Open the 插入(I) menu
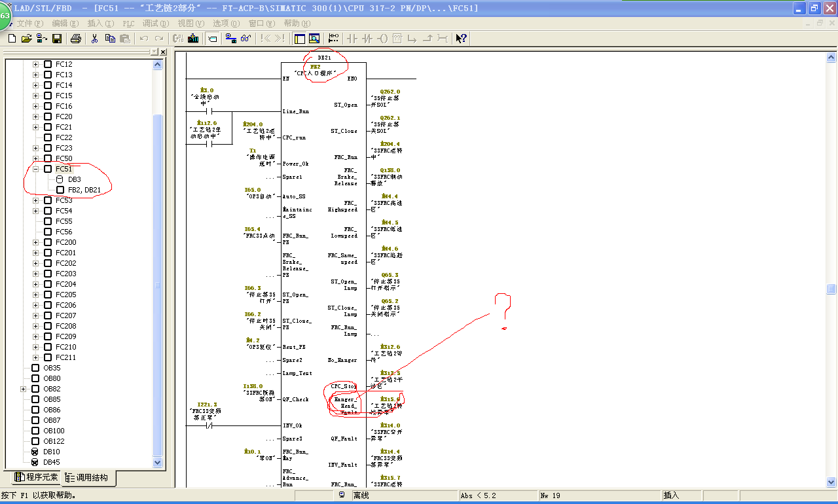The height and width of the screenshot is (504, 838). (100, 23)
